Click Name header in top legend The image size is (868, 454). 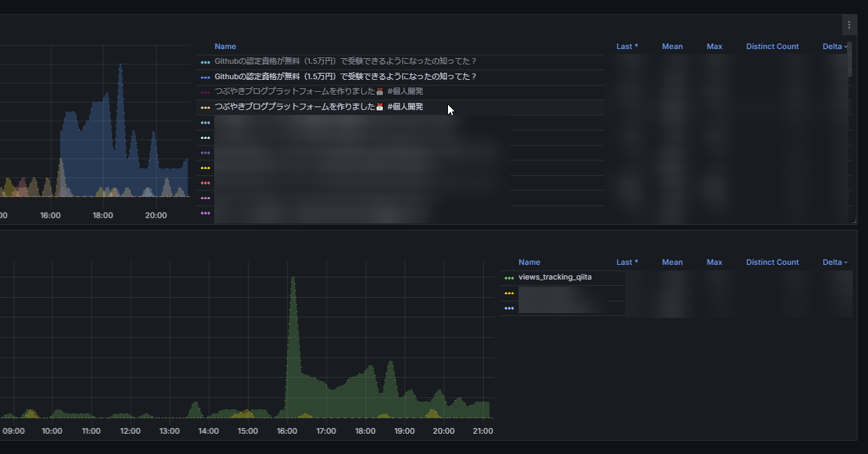click(x=225, y=47)
